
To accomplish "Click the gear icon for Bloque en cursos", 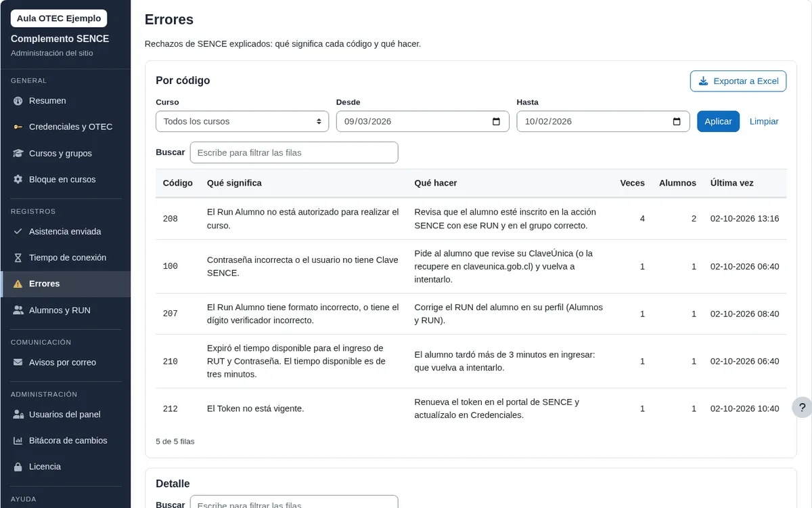I will pyautogui.click(x=18, y=179).
